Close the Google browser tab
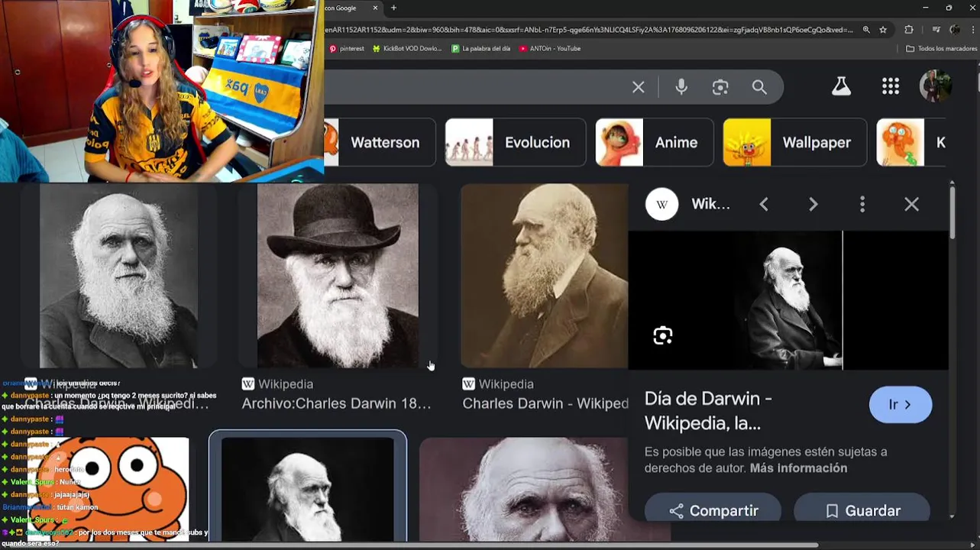 375,8
